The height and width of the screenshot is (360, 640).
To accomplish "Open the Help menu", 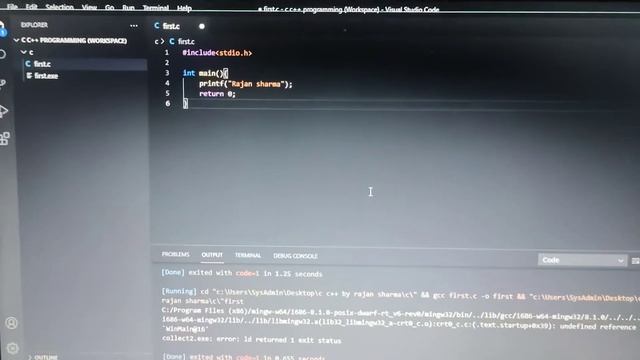I will (184, 8).
